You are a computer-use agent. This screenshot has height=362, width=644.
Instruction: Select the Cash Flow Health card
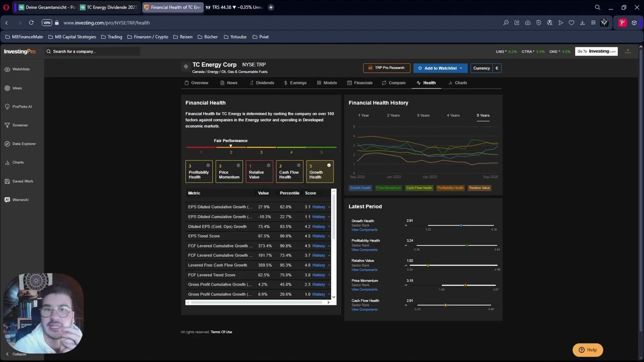[x=289, y=171]
